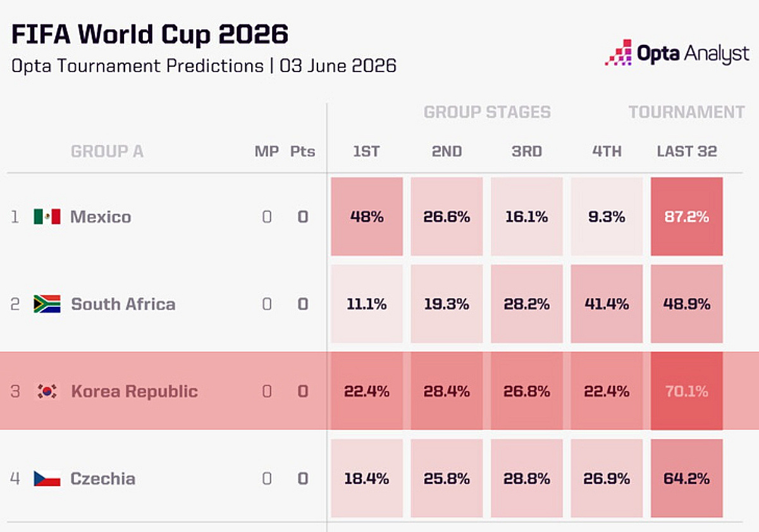Open the Mexico team name
The height and width of the screenshot is (532, 759).
tap(101, 217)
